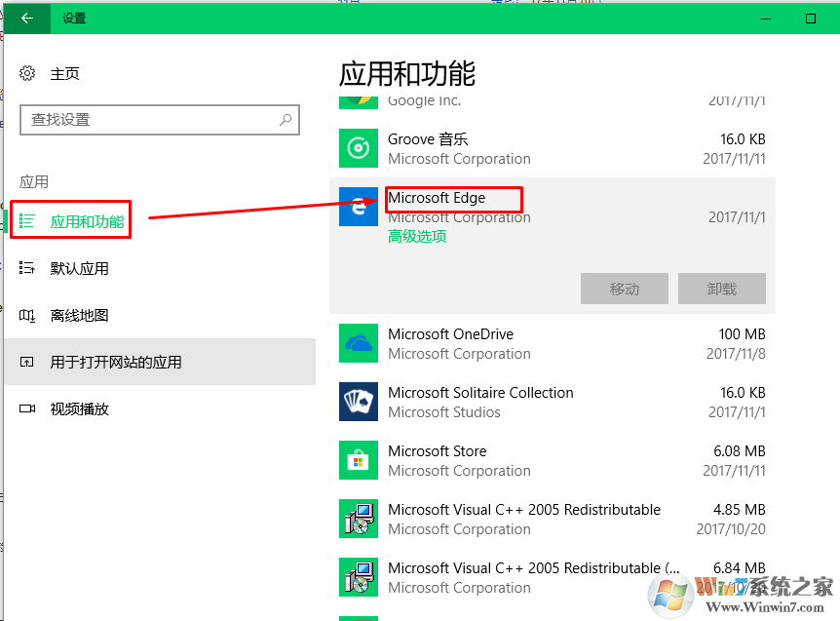Open 默认应用 settings page

(79, 268)
